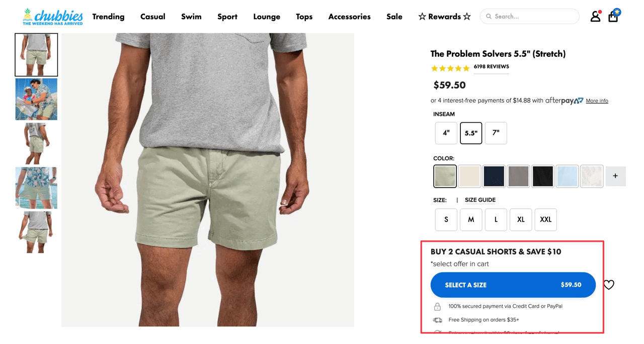Click the search magnifier icon
This screenshot has width=644, height=344.
(x=489, y=16)
